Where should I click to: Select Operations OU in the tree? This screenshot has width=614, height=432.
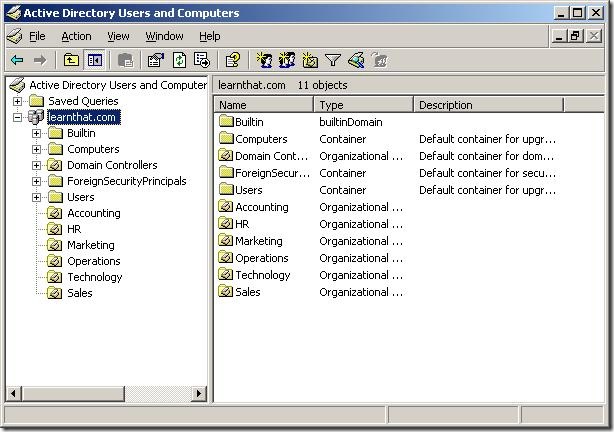point(94,261)
